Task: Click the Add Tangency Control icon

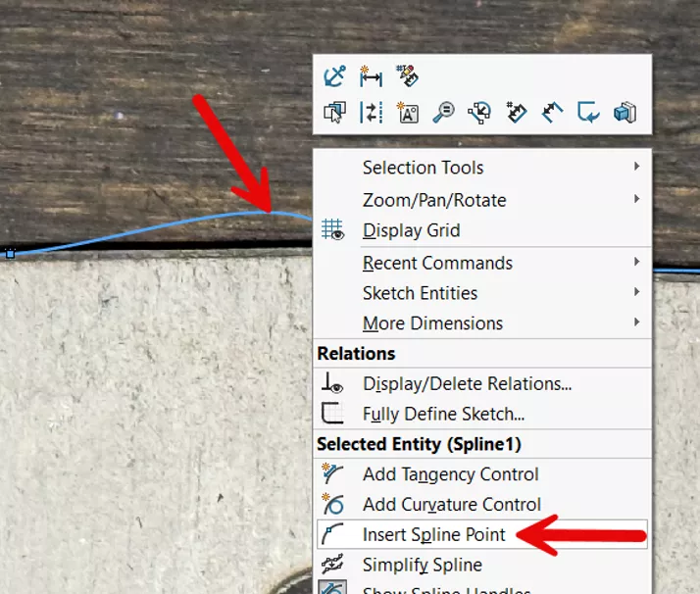Action: pos(332,474)
